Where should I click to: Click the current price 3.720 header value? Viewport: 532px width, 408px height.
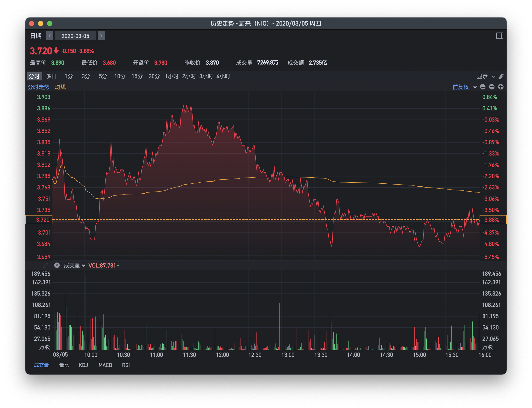click(41, 51)
